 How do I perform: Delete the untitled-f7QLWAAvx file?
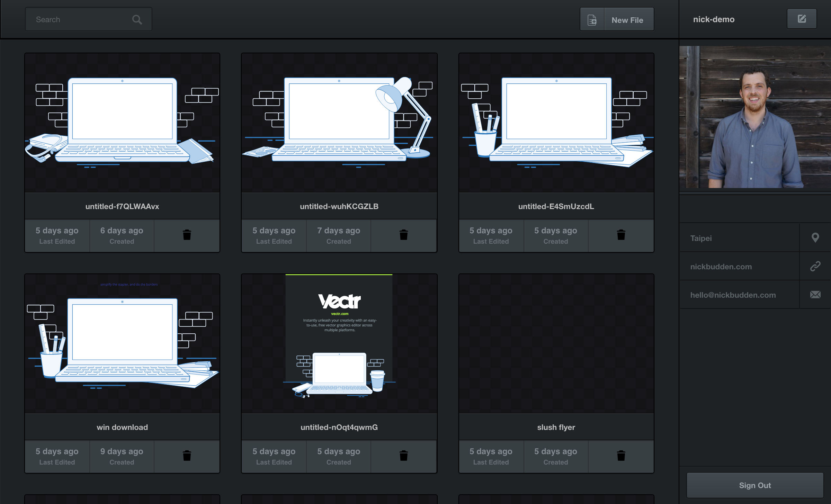point(187,234)
